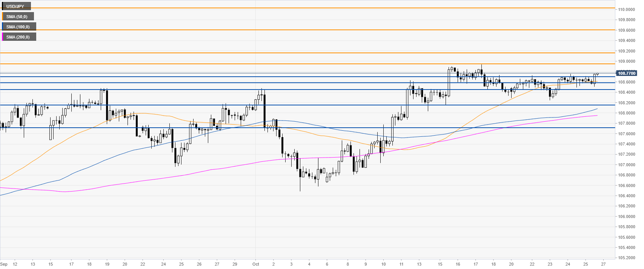Click the 108.2000 price axis label

(626, 103)
